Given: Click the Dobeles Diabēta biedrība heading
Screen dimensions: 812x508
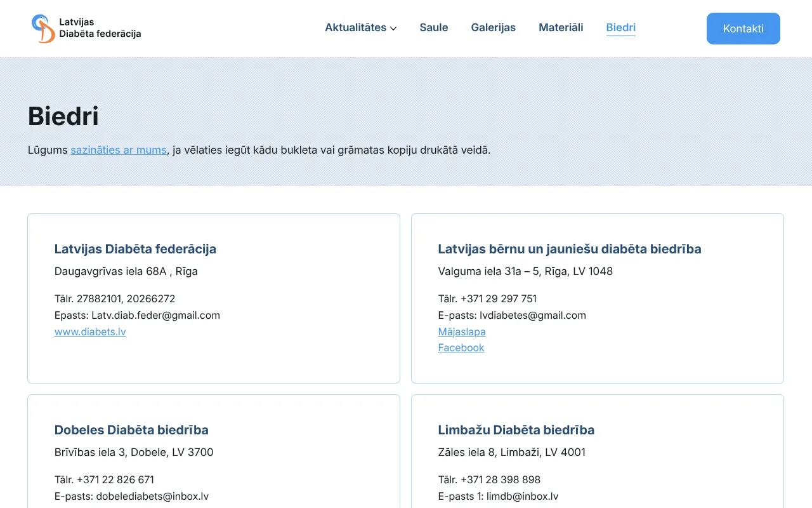Looking at the screenshot, I should tap(131, 430).
